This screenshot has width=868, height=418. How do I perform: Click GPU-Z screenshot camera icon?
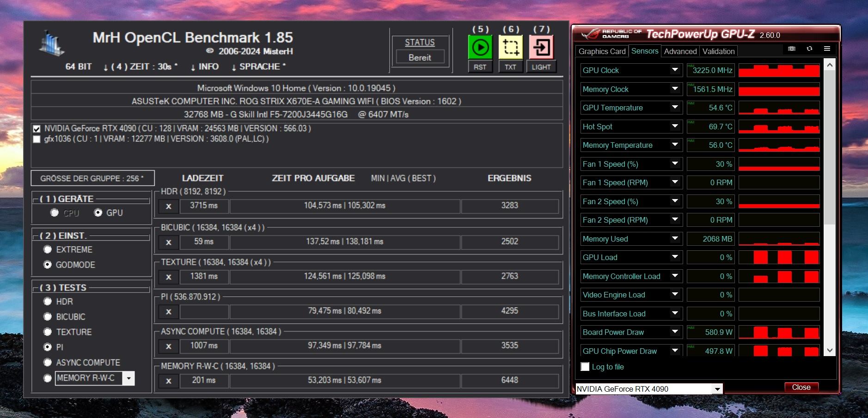pos(792,48)
